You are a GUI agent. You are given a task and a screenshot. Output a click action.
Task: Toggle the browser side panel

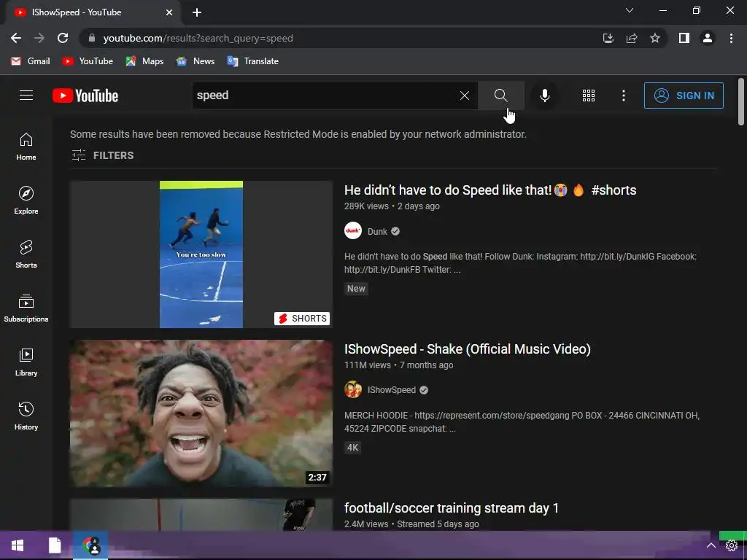[684, 38]
